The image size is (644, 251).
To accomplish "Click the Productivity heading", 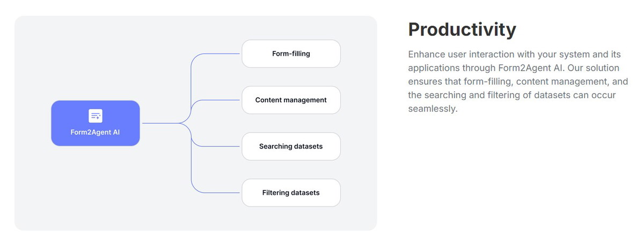I will point(462,29).
